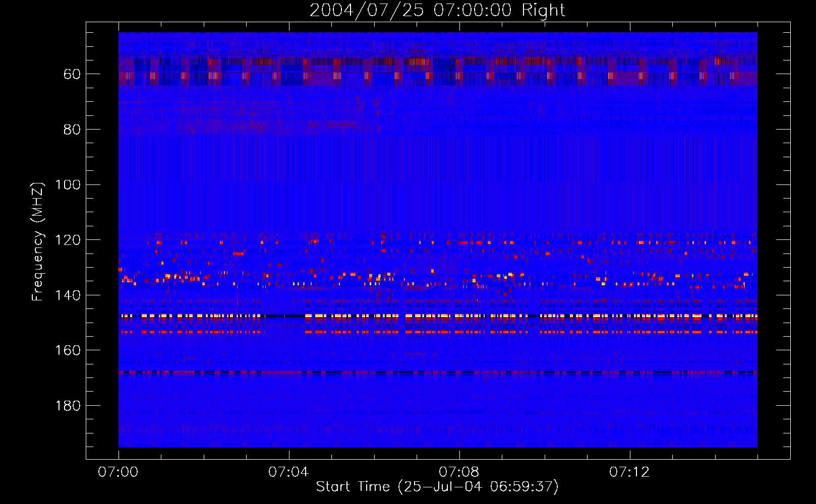Screen dimensions: 816x504
Task: Select the 60 frequency tick label
Action: tap(72, 74)
